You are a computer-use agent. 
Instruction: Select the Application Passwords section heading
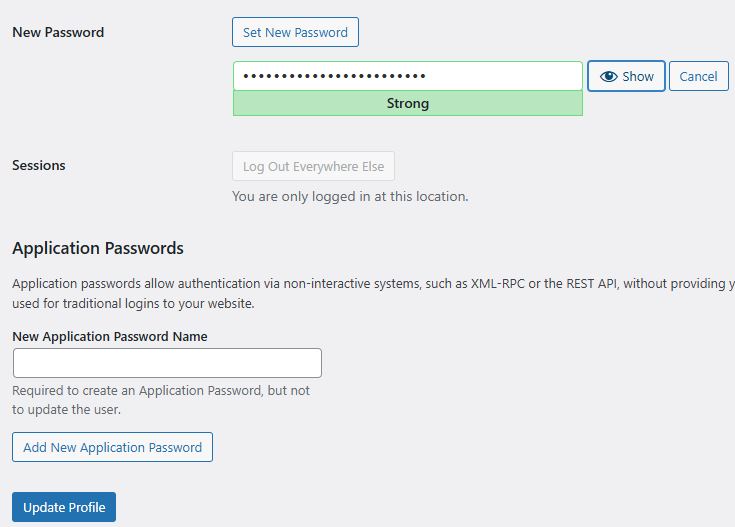coord(98,248)
